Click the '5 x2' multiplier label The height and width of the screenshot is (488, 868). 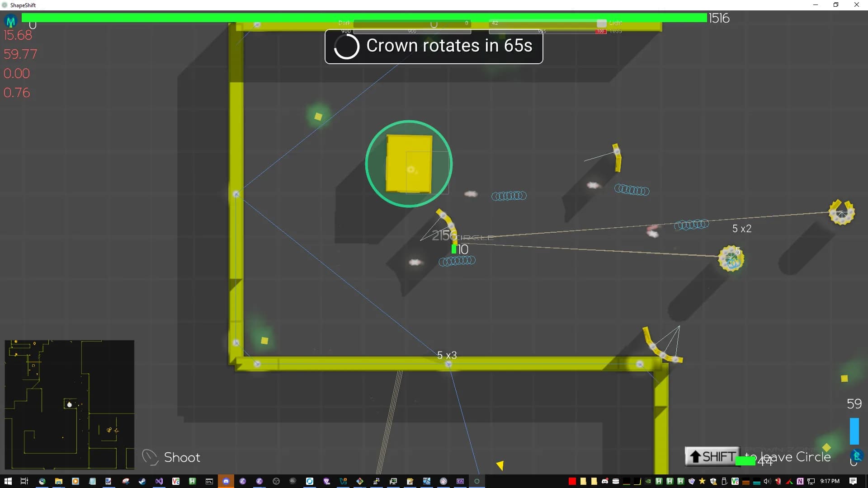[742, 229]
